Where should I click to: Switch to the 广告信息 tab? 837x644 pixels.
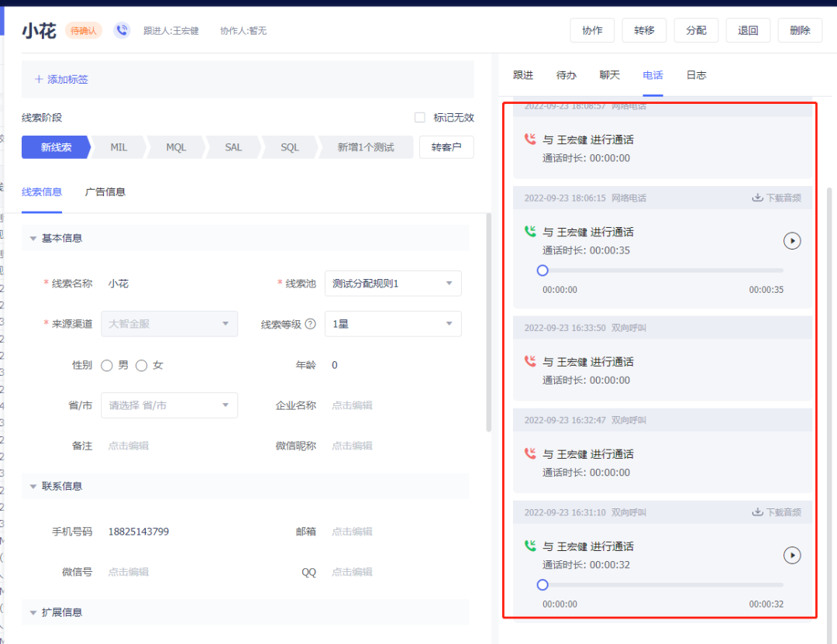[105, 192]
